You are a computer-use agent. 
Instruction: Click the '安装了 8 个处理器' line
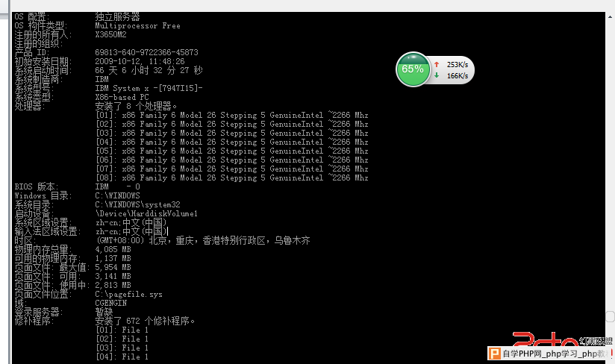136,106
